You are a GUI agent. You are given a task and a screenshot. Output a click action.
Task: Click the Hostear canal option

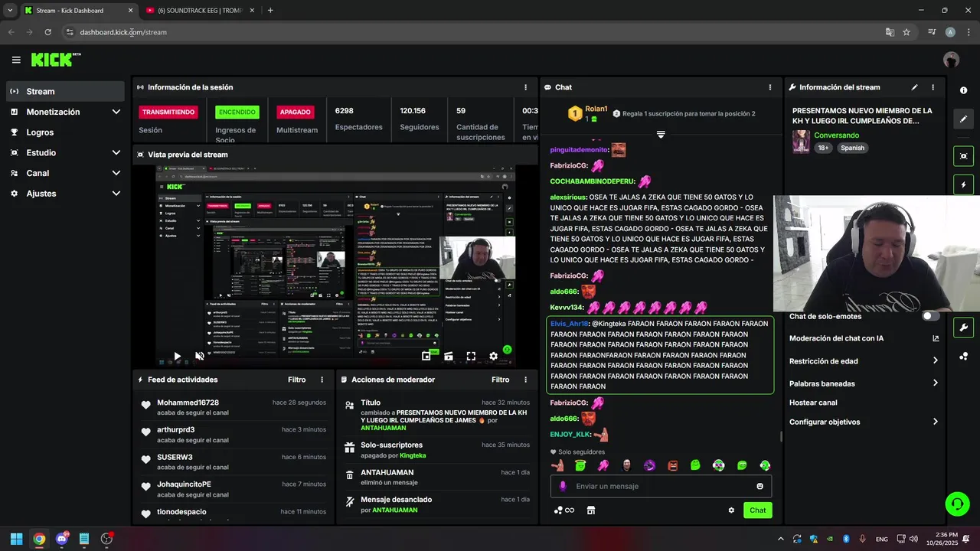(813, 403)
